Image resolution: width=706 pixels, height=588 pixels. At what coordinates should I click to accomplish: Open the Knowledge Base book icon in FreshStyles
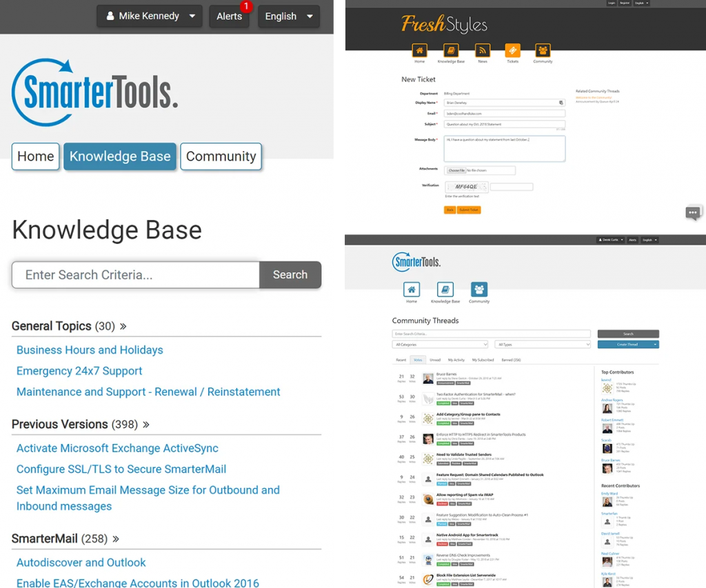pyautogui.click(x=451, y=50)
